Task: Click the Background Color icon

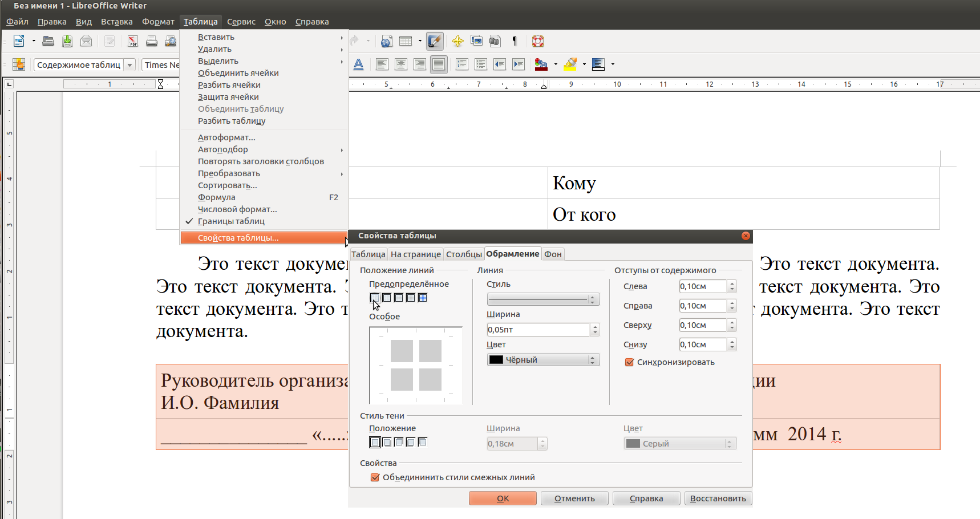Action: tap(598, 64)
